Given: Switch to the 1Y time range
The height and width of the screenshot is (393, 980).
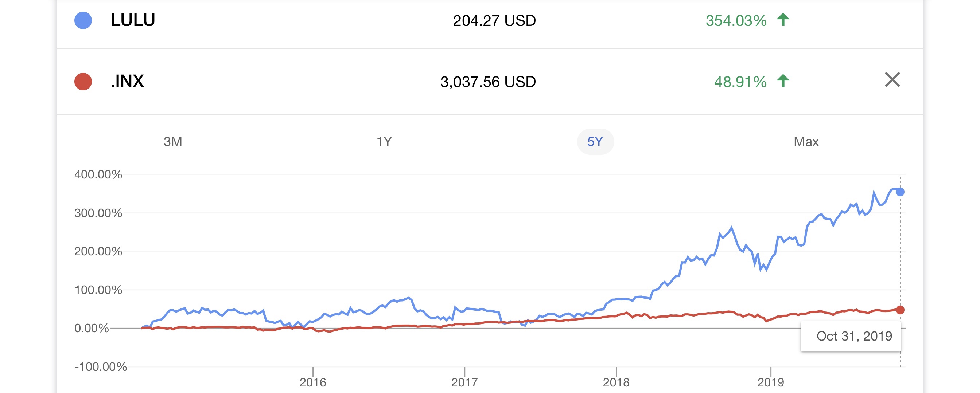Looking at the screenshot, I should pos(384,141).
